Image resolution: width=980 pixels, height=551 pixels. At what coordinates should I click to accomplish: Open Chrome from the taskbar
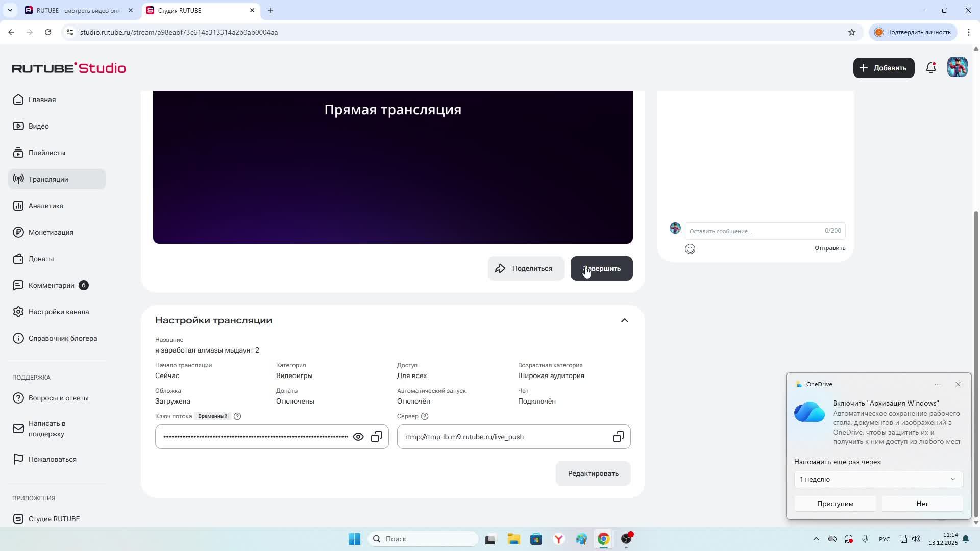pyautogui.click(x=603, y=539)
